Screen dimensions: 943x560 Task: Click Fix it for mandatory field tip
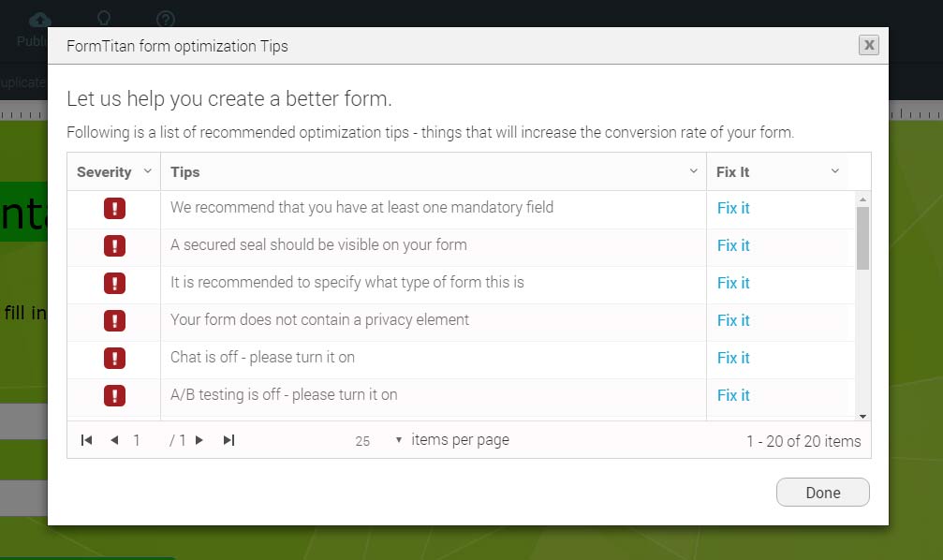pos(733,209)
